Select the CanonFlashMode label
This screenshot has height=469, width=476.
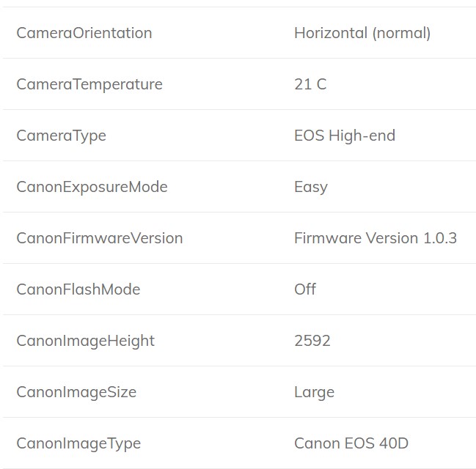78,289
